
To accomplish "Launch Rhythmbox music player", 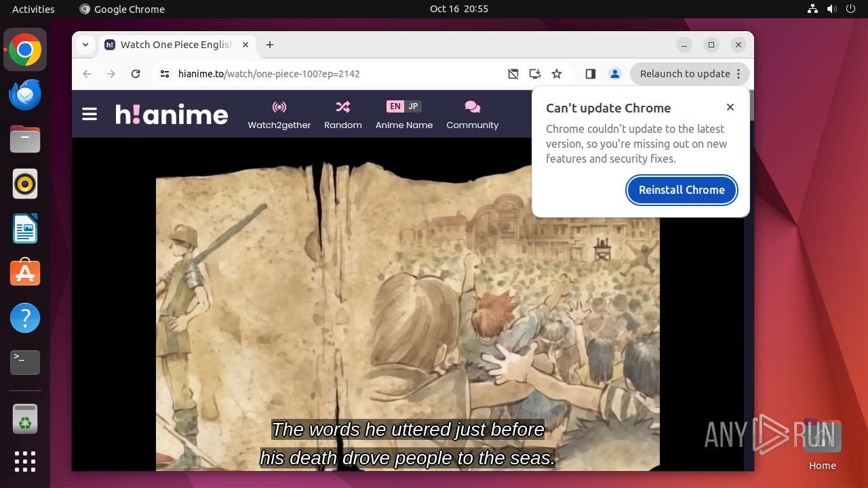I will (x=25, y=184).
